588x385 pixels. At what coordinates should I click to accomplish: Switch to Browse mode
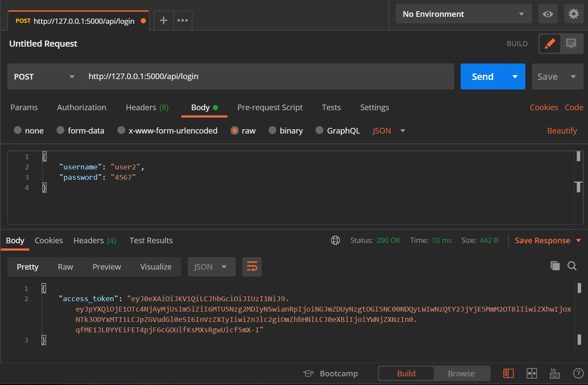[462, 373]
